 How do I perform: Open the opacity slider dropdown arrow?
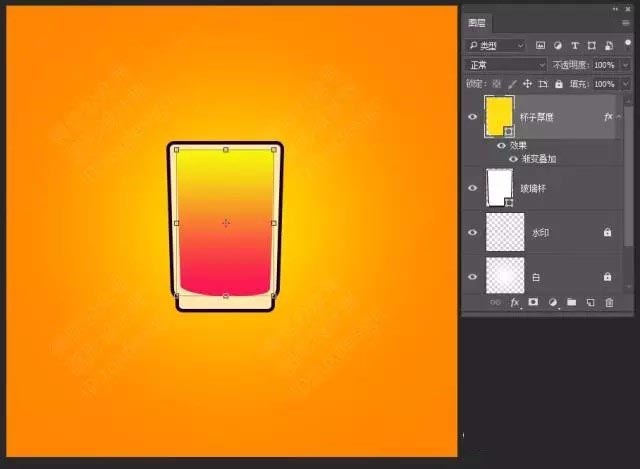point(625,65)
